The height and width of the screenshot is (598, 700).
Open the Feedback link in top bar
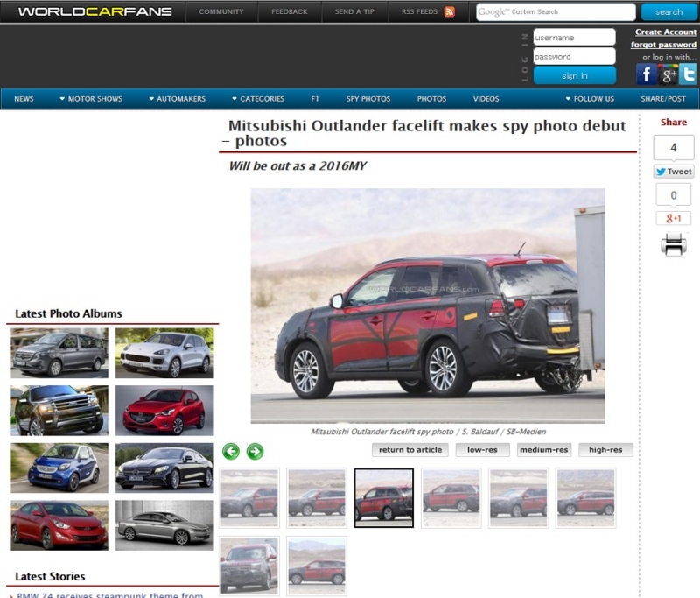pyautogui.click(x=290, y=11)
